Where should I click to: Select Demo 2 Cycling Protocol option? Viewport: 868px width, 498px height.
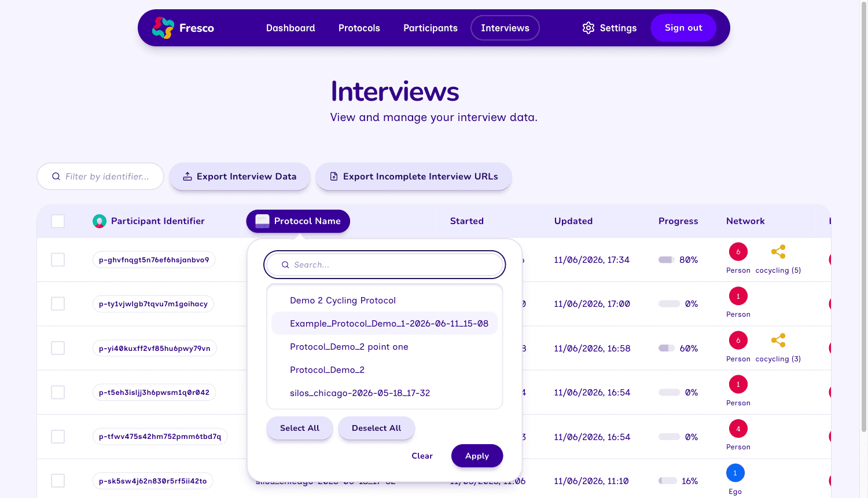click(385, 301)
